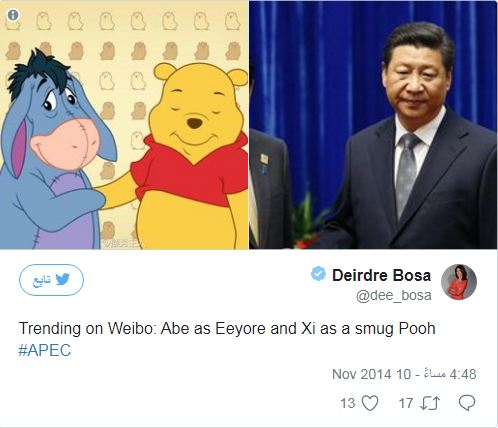Open the #APEC hashtag link
498x428 pixels.
point(45,350)
